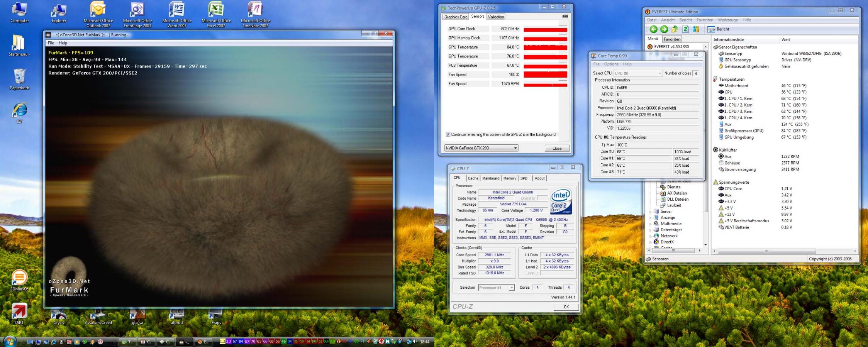Refresh EVEREST sensor data with the refresh icon

(685, 29)
